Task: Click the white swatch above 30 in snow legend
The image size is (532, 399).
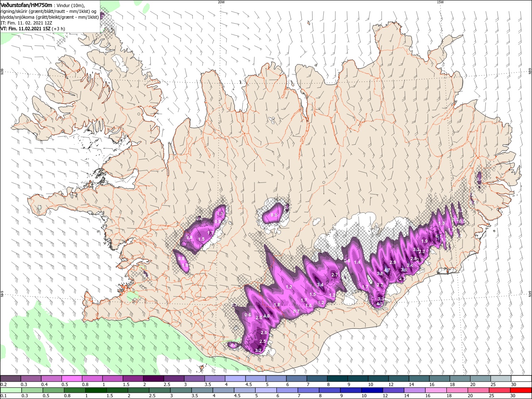Action: [x=521, y=379]
